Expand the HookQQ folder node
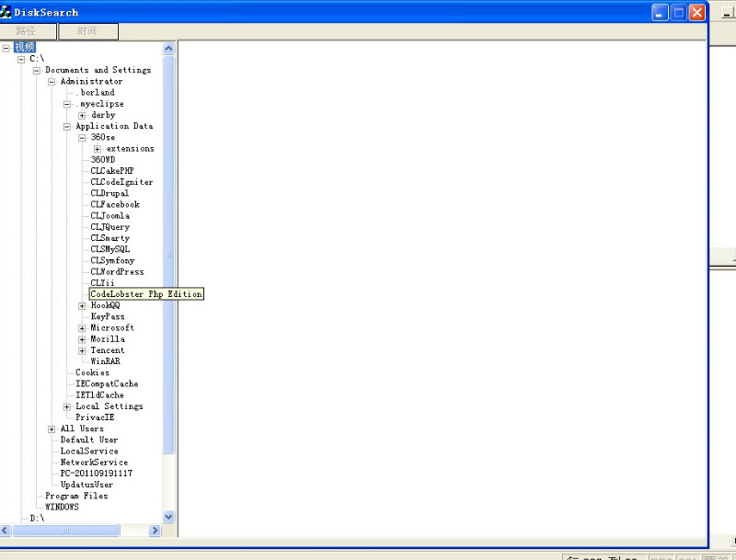Screen dimensions: 736x560 [x=82, y=306]
